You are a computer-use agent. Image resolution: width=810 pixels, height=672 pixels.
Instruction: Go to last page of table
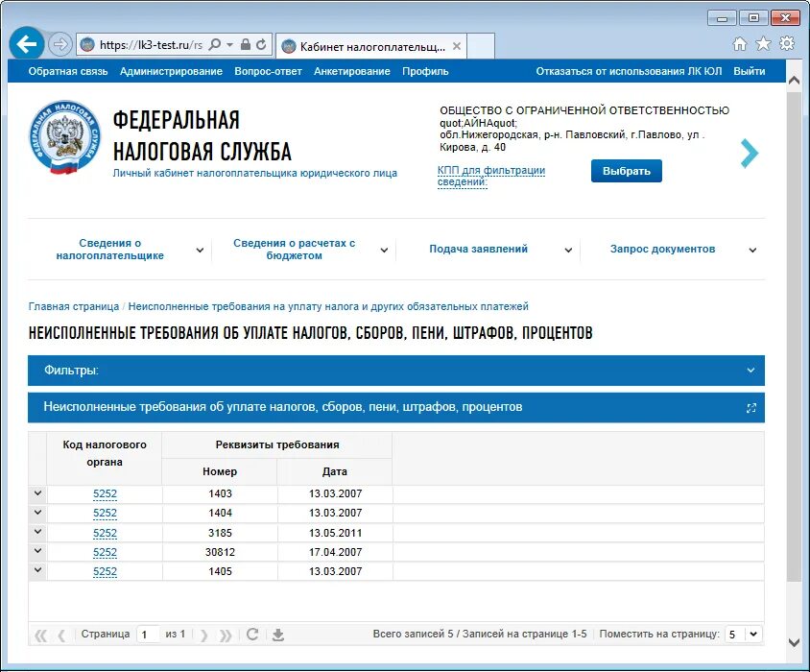click(226, 635)
